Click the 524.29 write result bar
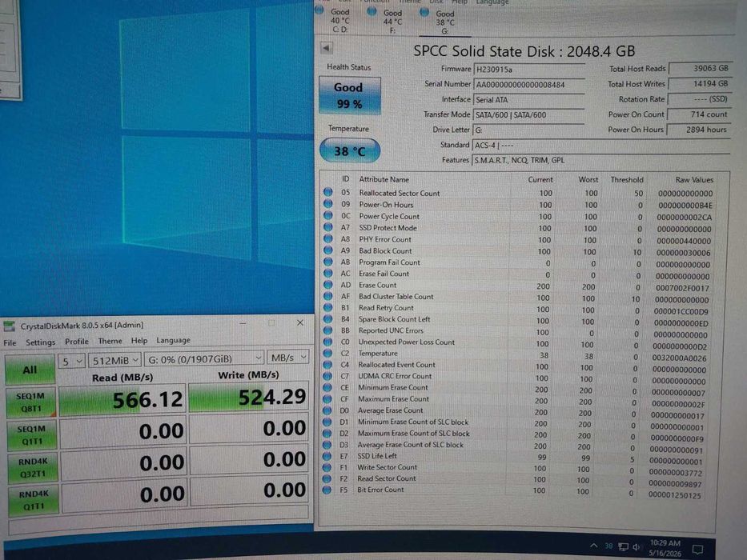747x560 pixels. pyautogui.click(x=249, y=397)
